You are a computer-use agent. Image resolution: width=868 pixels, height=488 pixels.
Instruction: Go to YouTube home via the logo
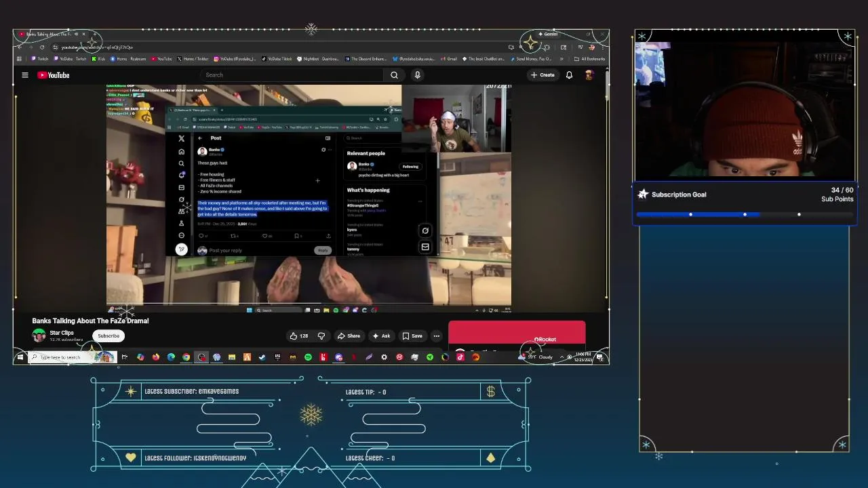(x=54, y=75)
